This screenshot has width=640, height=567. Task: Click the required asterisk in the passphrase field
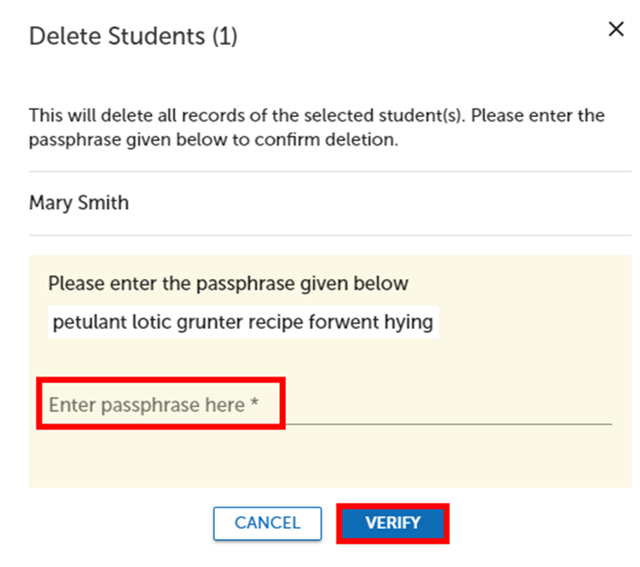pyautogui.click(x=254, y=405)
